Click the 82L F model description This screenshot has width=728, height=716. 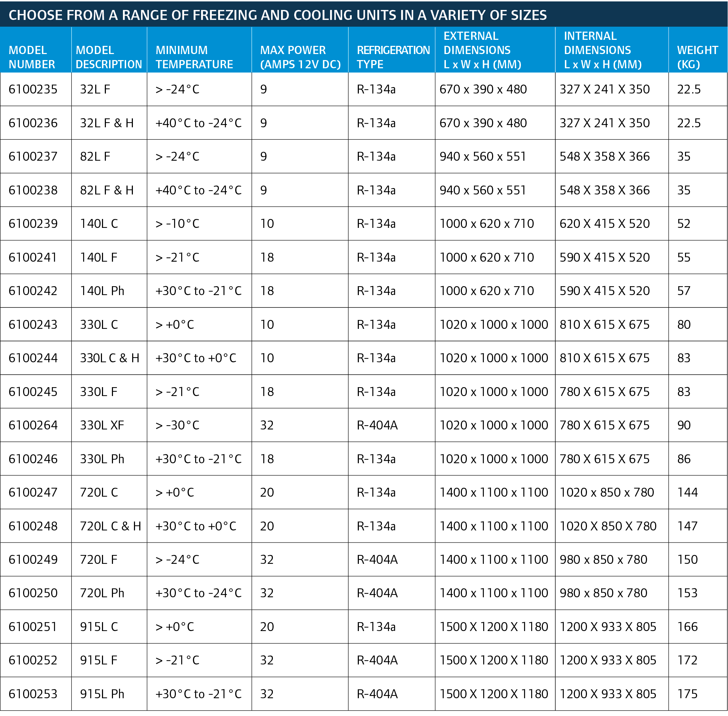pos(95,156)
